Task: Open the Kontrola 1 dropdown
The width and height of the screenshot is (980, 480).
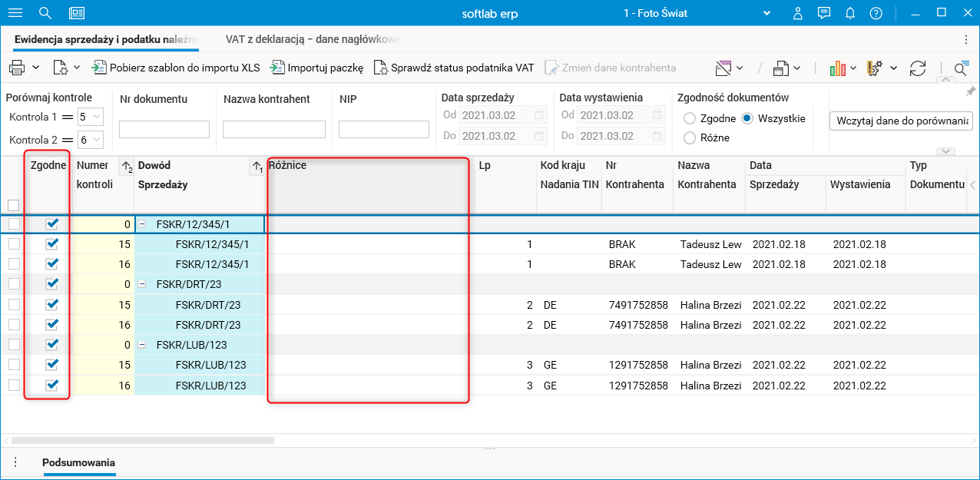Action: tap(96, 117)
